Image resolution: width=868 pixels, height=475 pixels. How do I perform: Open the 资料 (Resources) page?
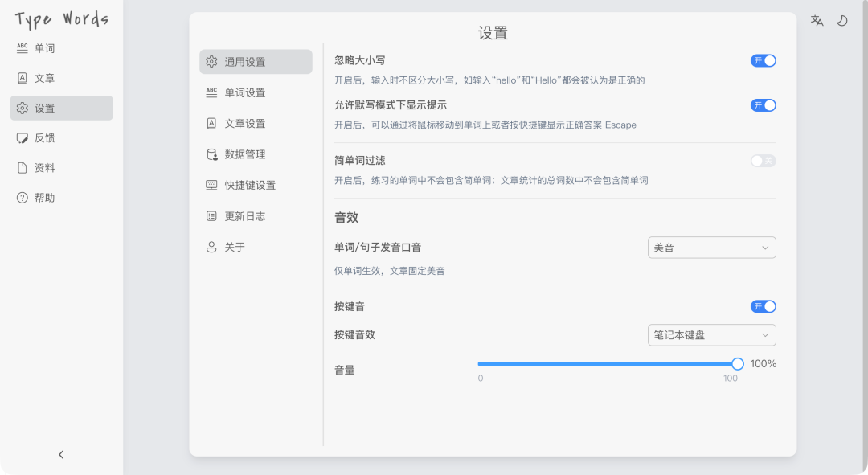tap(36, 167)
